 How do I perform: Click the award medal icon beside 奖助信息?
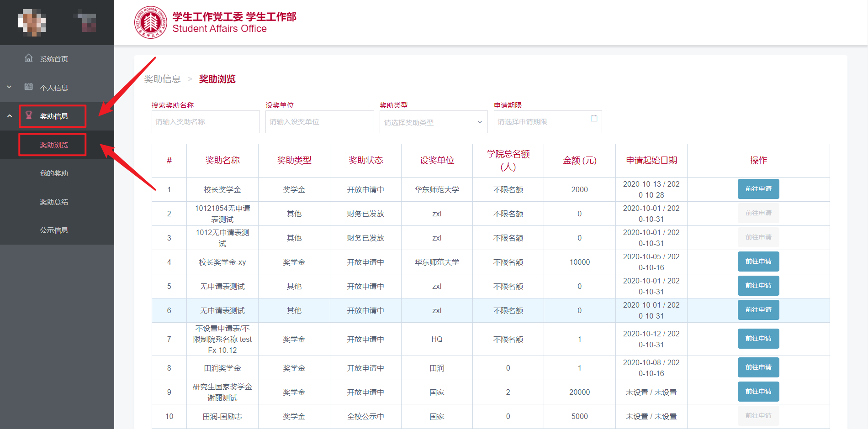pos(29,115)
